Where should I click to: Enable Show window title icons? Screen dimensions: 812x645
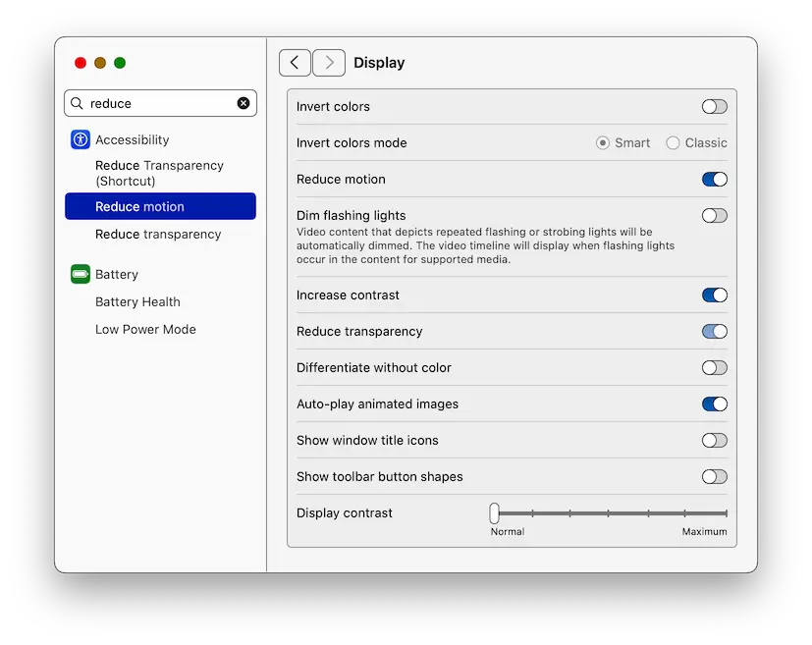point(714,440)
